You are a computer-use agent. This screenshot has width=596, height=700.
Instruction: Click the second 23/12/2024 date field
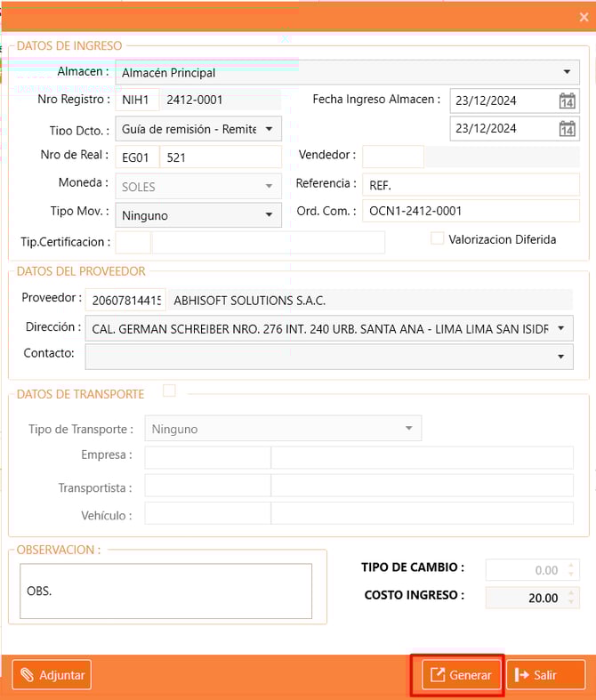[x=515, y=129]
